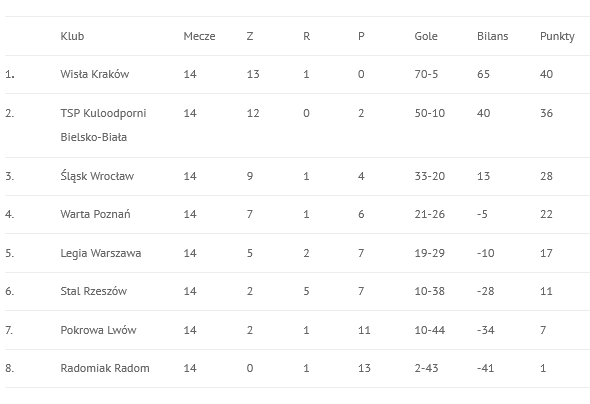Open Śląsk Wrocław club entry

(x=97, y=176)
